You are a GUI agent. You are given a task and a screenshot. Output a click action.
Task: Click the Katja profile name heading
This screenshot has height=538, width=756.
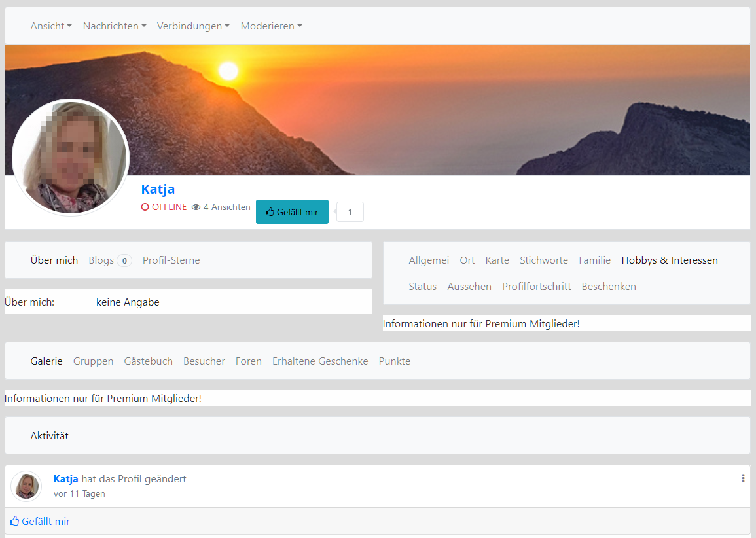158,189
